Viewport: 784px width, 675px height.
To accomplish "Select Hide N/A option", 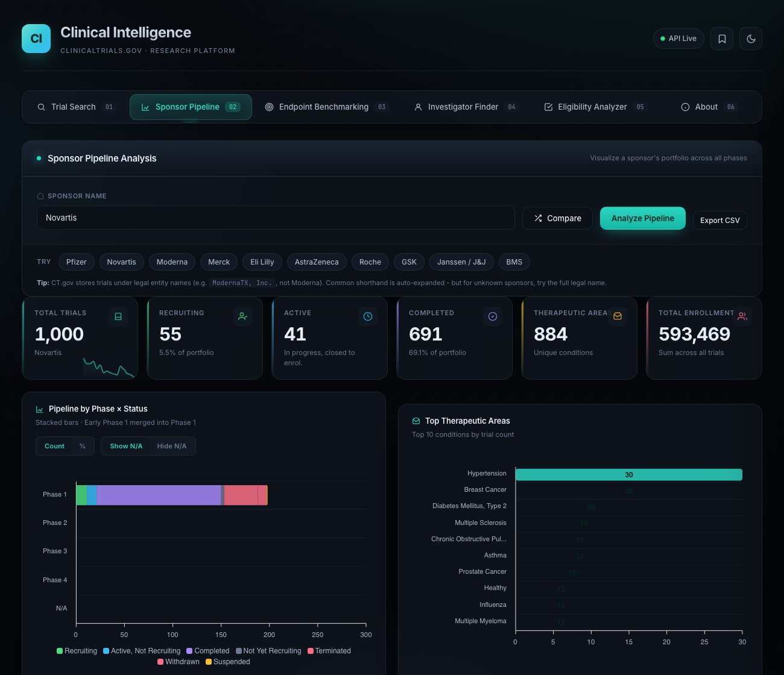I will tap(172, 446).
